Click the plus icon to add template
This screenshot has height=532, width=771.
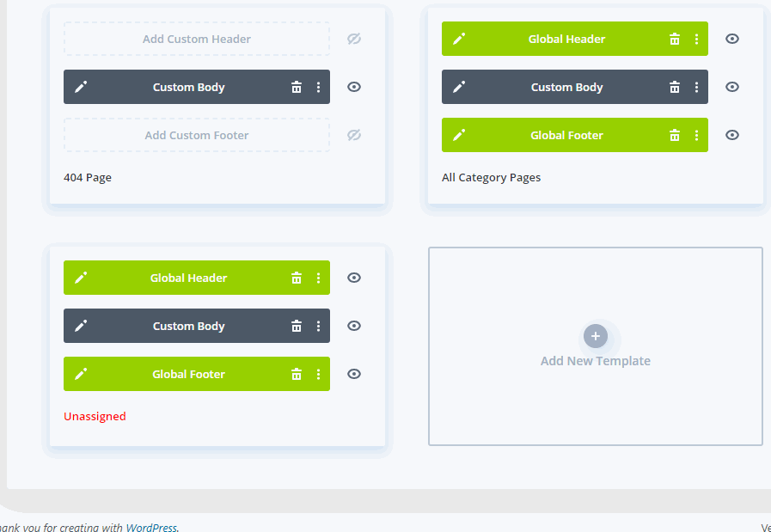[x=596, y=336]
